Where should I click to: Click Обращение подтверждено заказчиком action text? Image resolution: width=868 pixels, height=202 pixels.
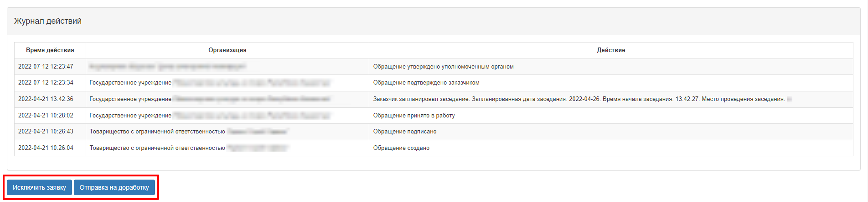426,83
